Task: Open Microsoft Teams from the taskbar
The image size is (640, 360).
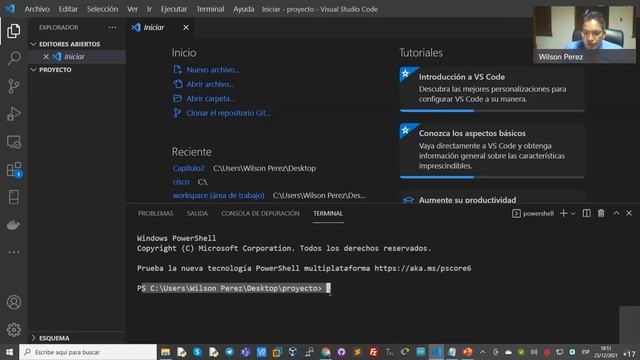Action: point(245,352)
